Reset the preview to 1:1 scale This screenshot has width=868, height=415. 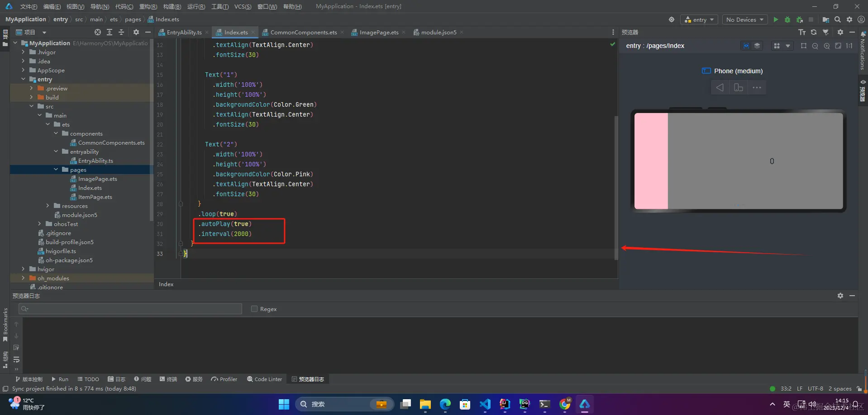pos(849,46)
